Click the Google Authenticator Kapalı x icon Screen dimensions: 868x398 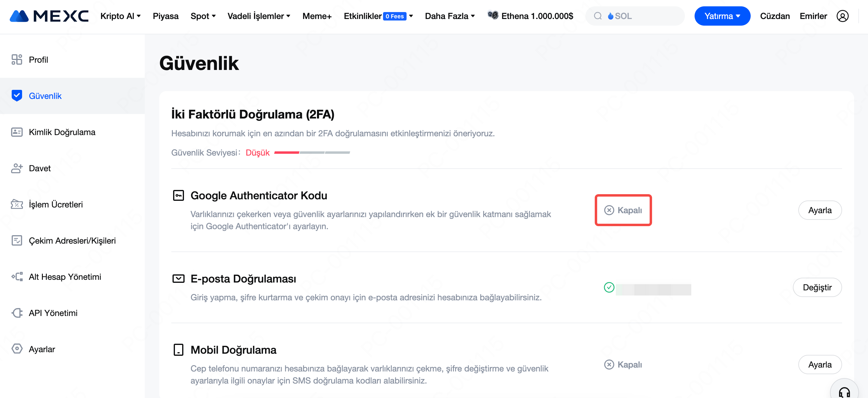[609, 210]
